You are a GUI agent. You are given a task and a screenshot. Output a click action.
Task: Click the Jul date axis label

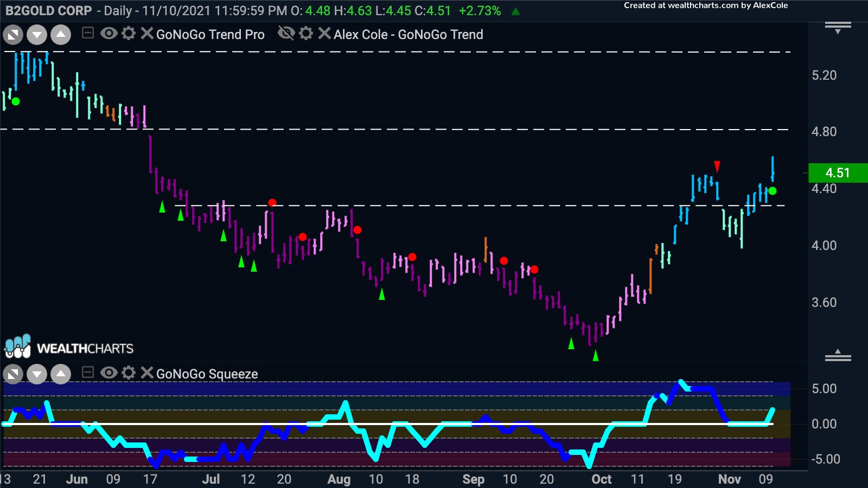pyautogui.click(x=211, y=479)
